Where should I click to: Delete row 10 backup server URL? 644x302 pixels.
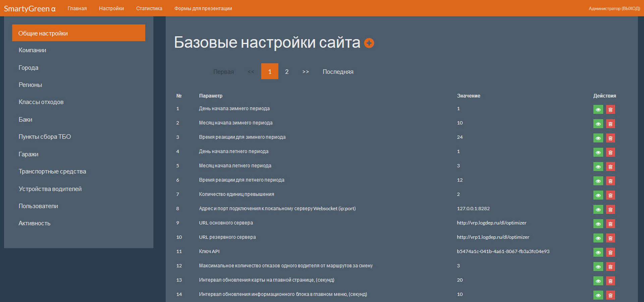pos(610,238)
